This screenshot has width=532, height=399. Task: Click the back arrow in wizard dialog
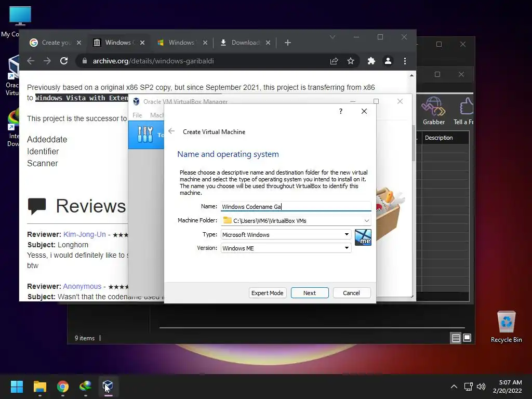point(171,131)
